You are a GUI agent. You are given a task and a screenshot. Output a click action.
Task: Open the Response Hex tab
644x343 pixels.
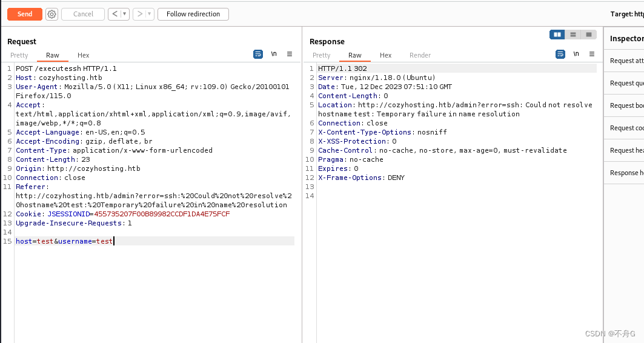click(386, 55)
